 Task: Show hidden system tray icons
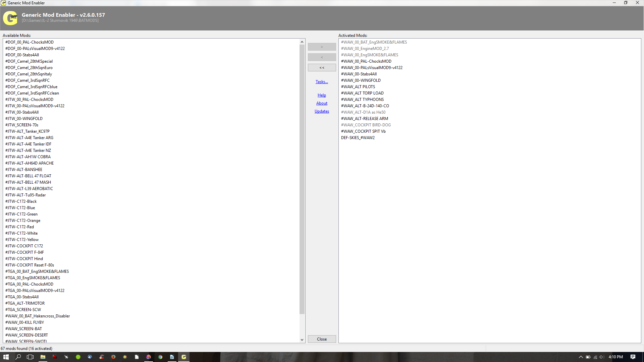pyautogui.click(x=581, y=357)
